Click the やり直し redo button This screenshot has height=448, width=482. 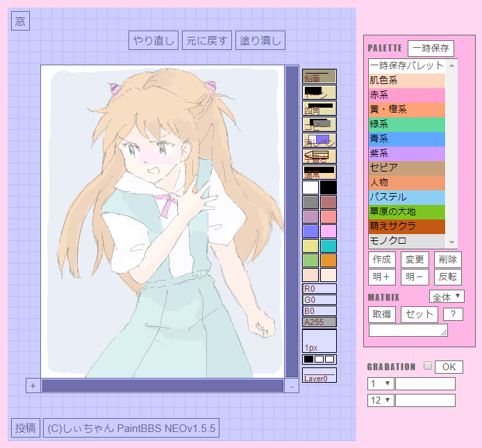(x=153, y=40)
